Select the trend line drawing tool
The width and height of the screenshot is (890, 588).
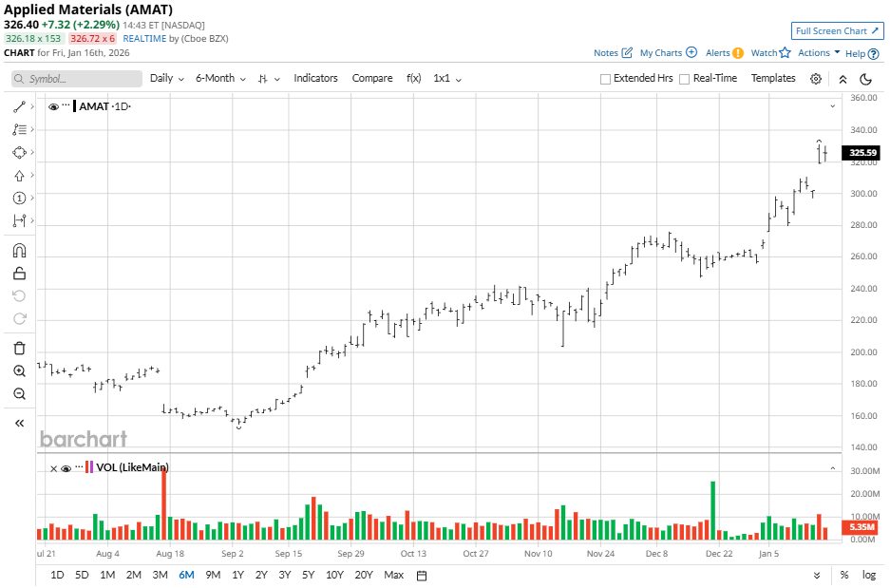click(x=19, y=106)
